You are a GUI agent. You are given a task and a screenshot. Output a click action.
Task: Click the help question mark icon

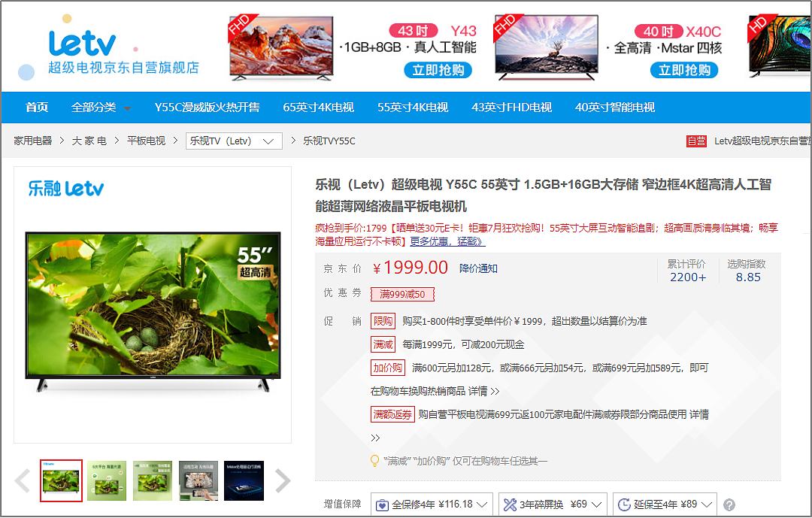pyautogui.click(x=729, y=504)
